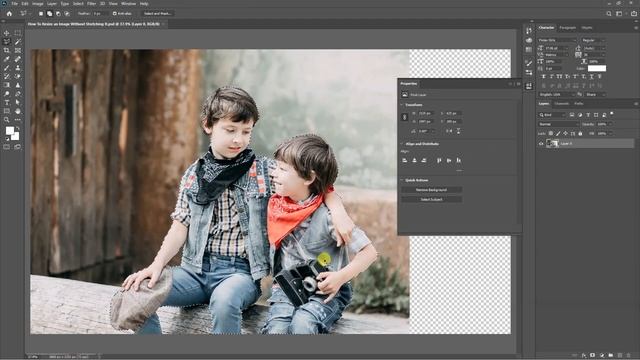Select the Pen tool

click(18, 94)
